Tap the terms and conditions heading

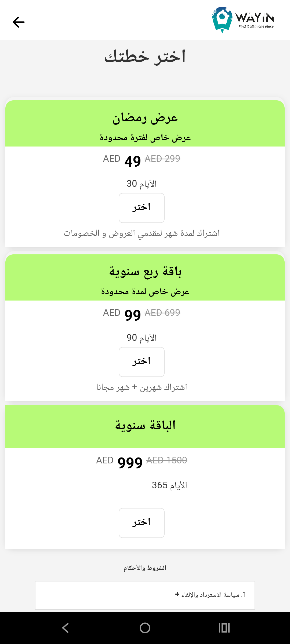pyautogui.click(x=145, y=568)
